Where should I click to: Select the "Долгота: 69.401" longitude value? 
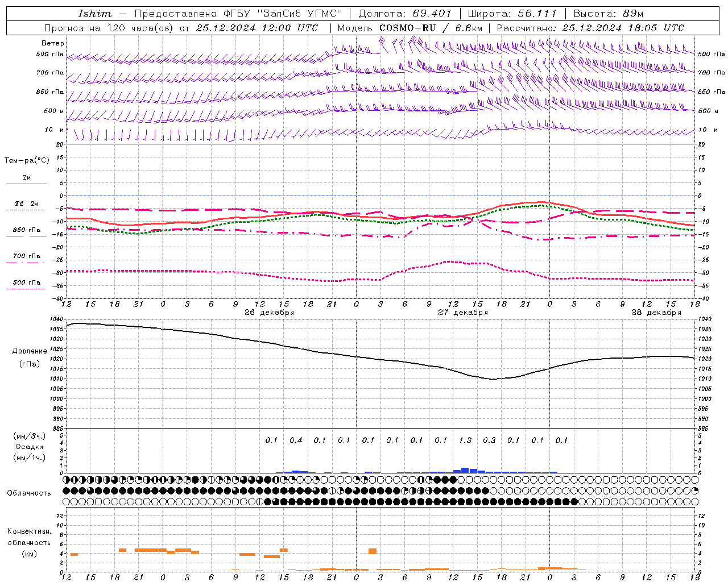[x=405, y=13]
